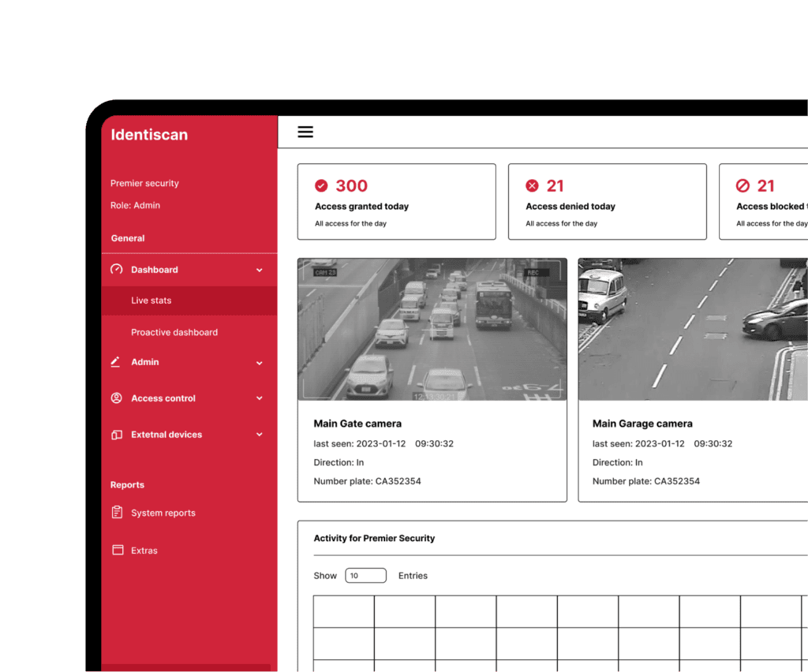Image resolution: width=808 pixels, height=672 pixels.
Task: Click the General section heading
Action: pyautogui.click(x=128, y=238)
